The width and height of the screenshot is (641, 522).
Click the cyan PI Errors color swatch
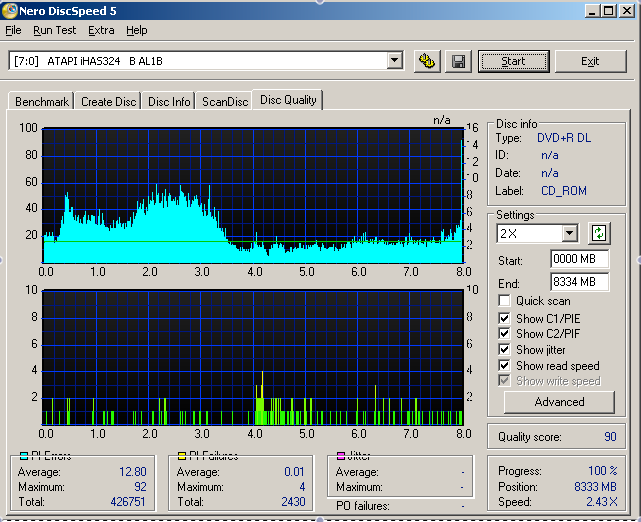tap(25, 456)
